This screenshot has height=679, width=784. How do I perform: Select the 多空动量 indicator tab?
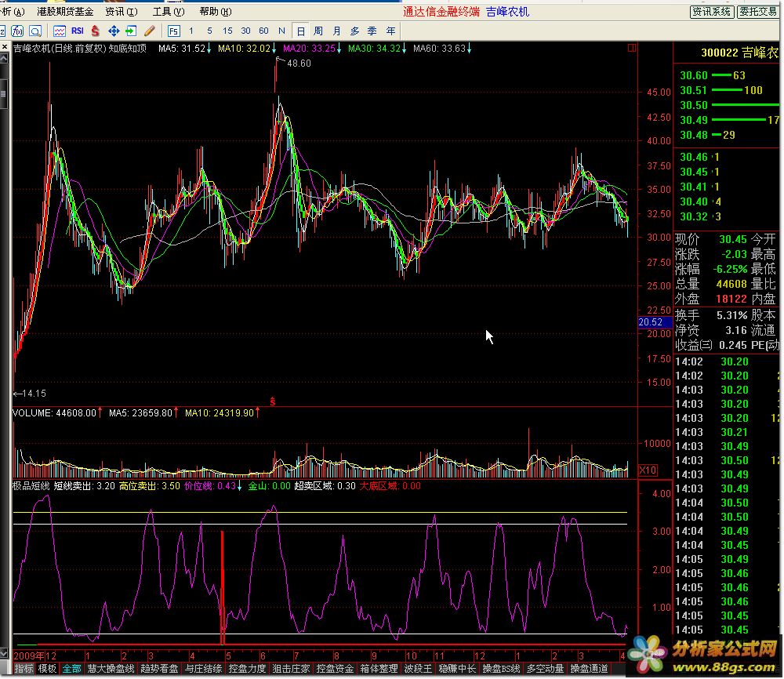pyautogui.click(x=545, y=669)
